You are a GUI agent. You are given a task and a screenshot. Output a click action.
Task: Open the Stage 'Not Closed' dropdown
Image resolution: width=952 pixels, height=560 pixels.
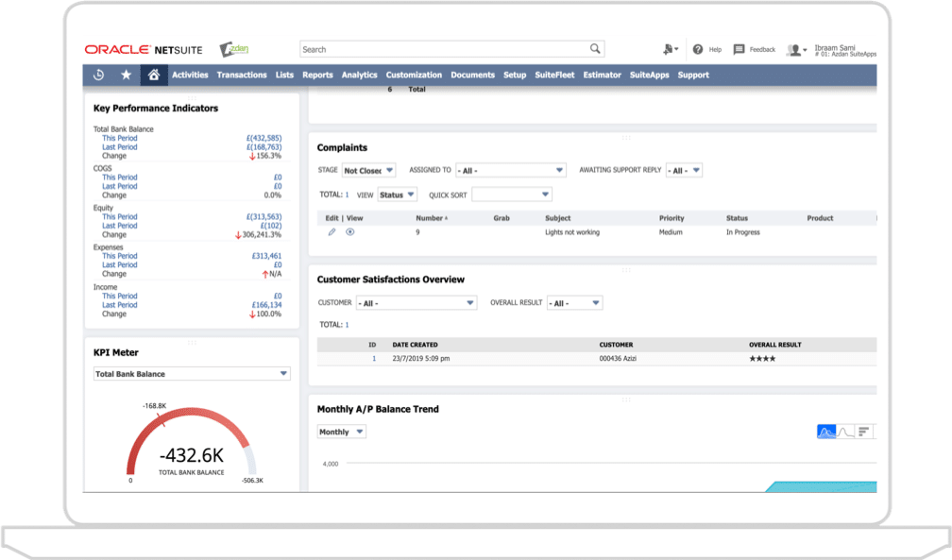pyautogui.click(x=368, y=171)
